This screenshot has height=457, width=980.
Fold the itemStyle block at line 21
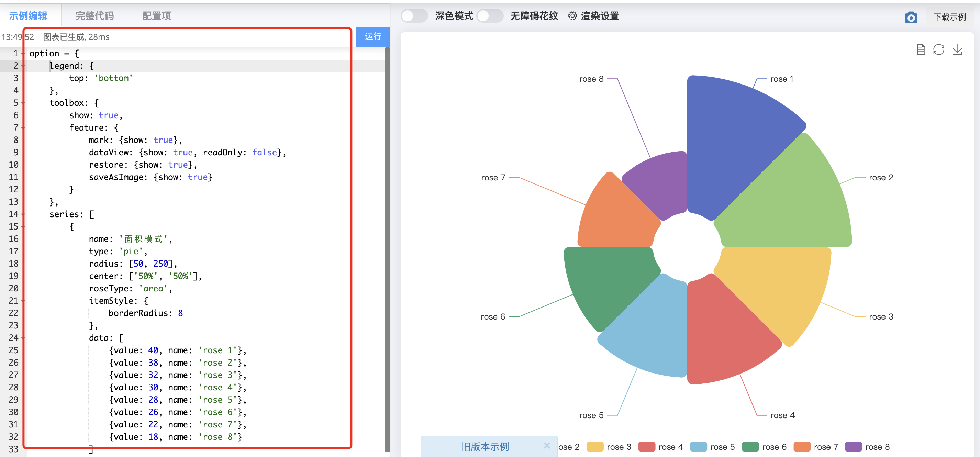pyautogui.click(x=23, y=301)
